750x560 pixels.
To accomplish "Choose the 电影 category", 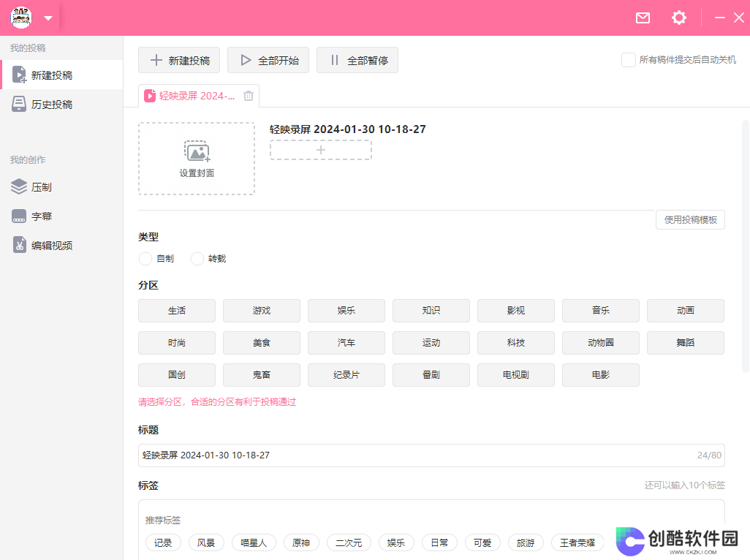I will (601, 375).
